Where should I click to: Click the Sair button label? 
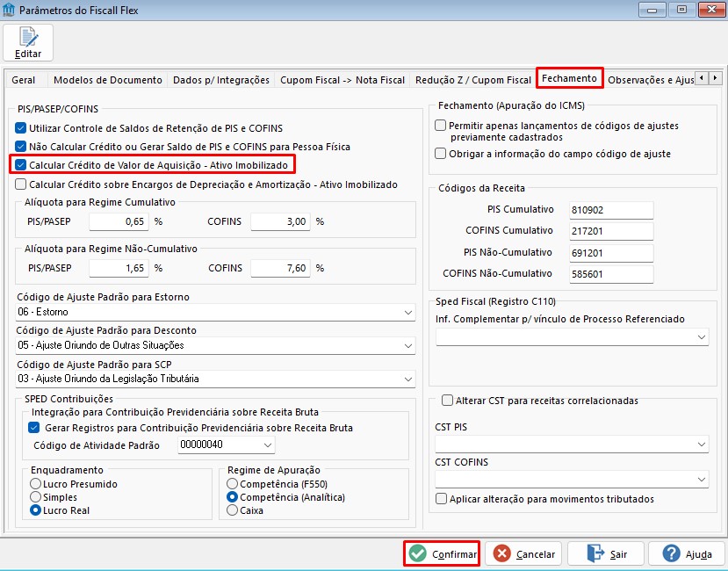[x=618, y=554]
